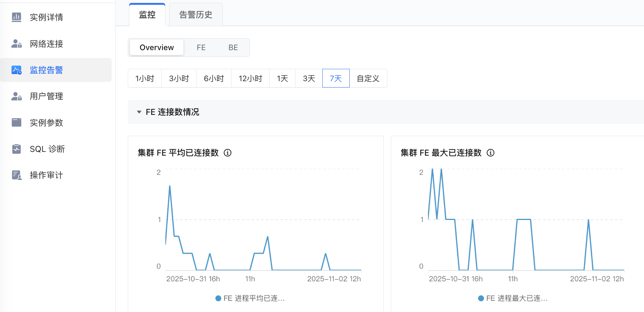Collapse the FE 连接数情况 section arrow
This screenshot has height=312, width=644.
[139, 112]
